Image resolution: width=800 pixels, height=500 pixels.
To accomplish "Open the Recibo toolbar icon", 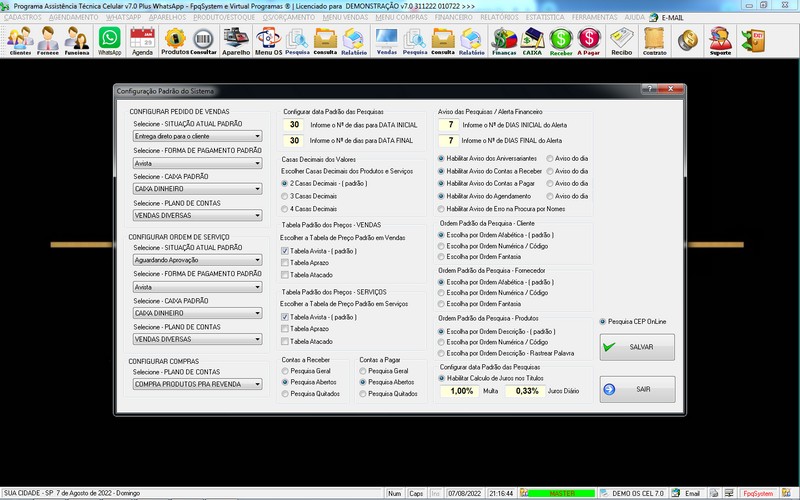I will tap(621, 41).
